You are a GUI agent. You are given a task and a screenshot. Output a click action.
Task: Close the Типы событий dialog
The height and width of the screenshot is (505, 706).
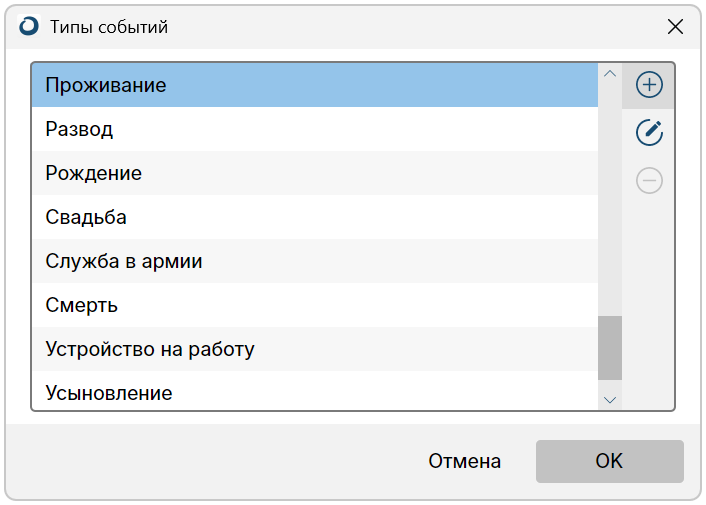point(675,27)
